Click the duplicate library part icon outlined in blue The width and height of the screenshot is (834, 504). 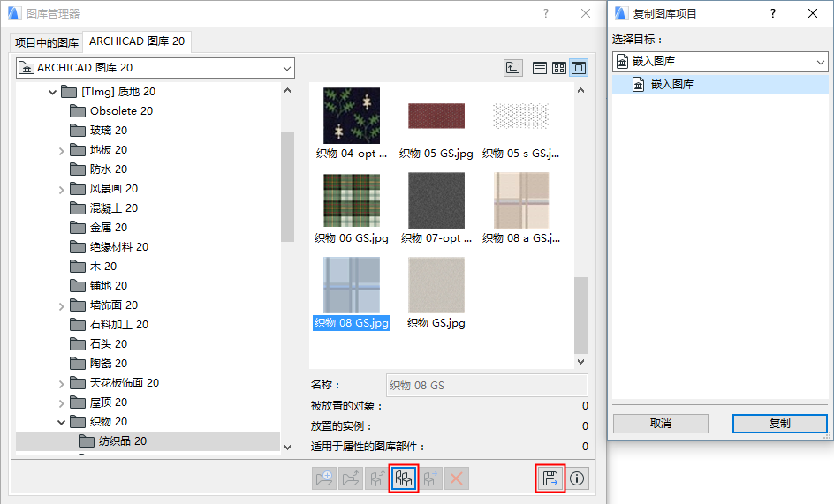pyautogui.click(x=404, y=478)
